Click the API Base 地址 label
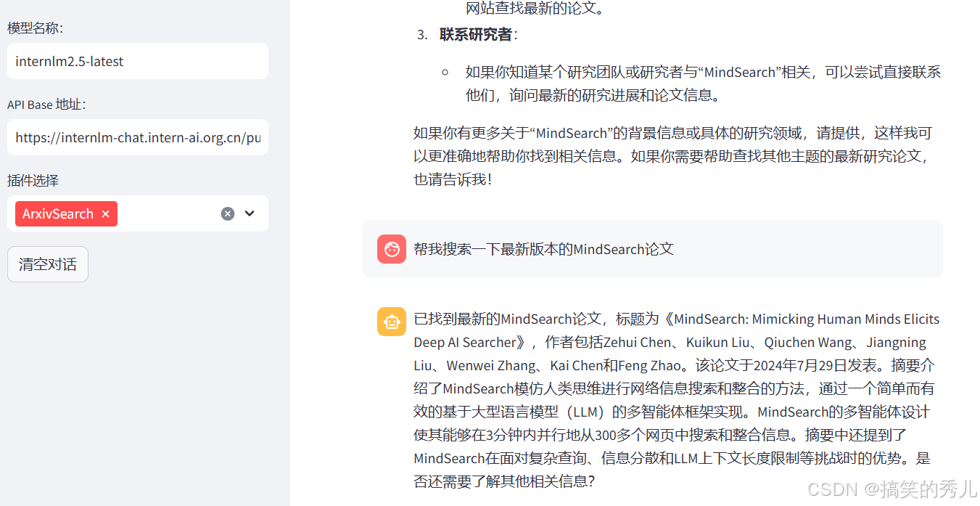The image size is (980, 506). pos(47,104)
